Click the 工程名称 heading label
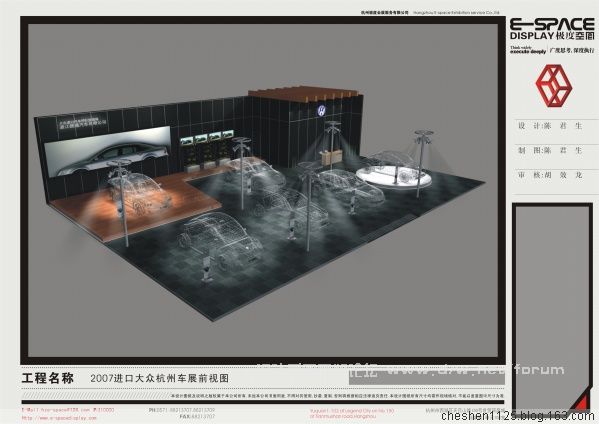 47,378
